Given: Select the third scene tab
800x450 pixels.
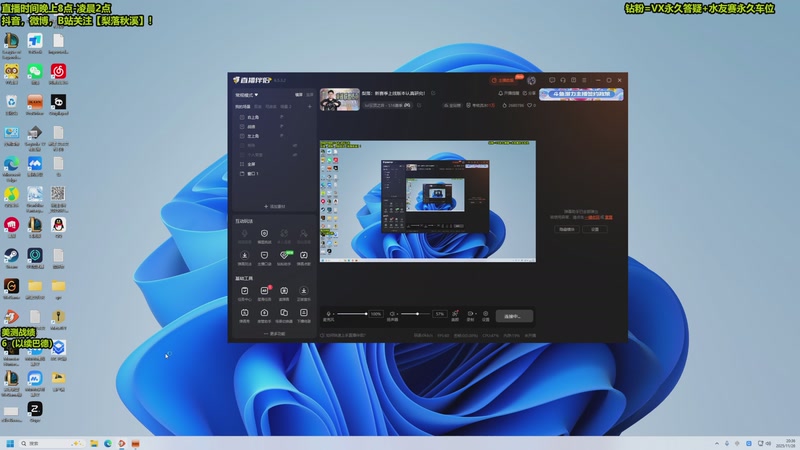Looking at the screenshot, I should 271,107.
